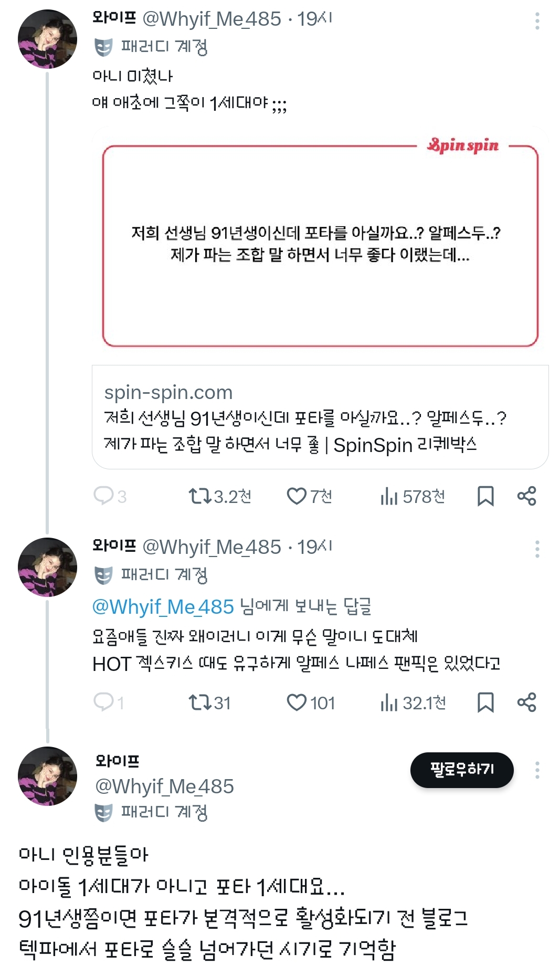Bookmark the first tweet with SpinSpin card

pos(485,496)
